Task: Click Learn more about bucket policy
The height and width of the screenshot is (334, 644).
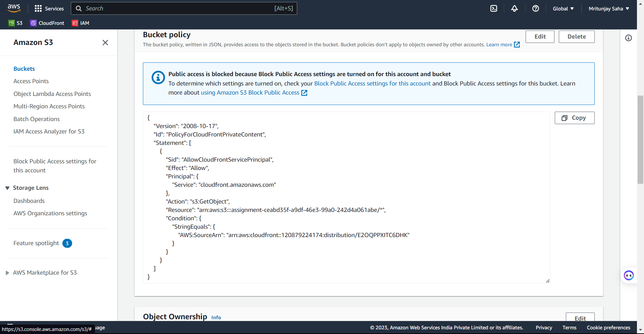Action: 499,45
